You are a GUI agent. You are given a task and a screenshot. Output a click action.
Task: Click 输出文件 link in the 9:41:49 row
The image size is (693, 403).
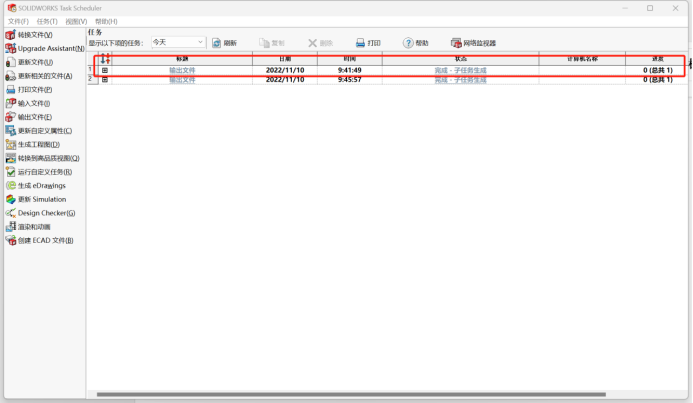pyautogui.click(x=182, y=70)
